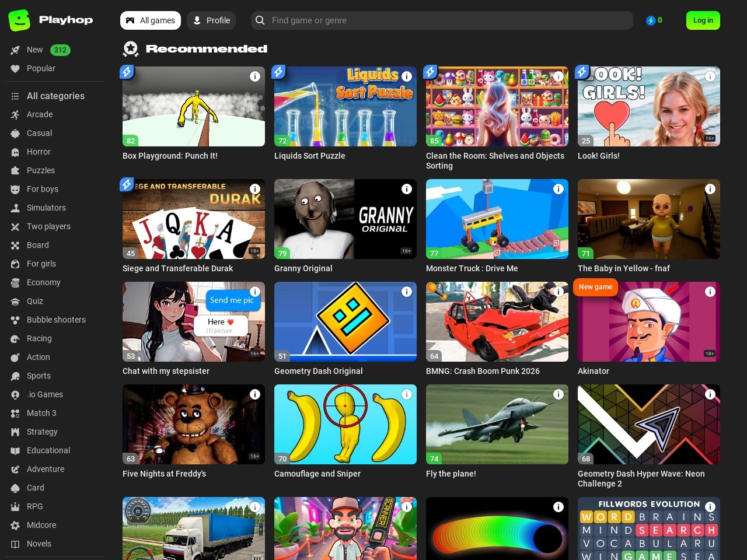Select the Match 3 category
Image resolution: width=747 pixels, height=560 pixels.
[x=41, y=414]
